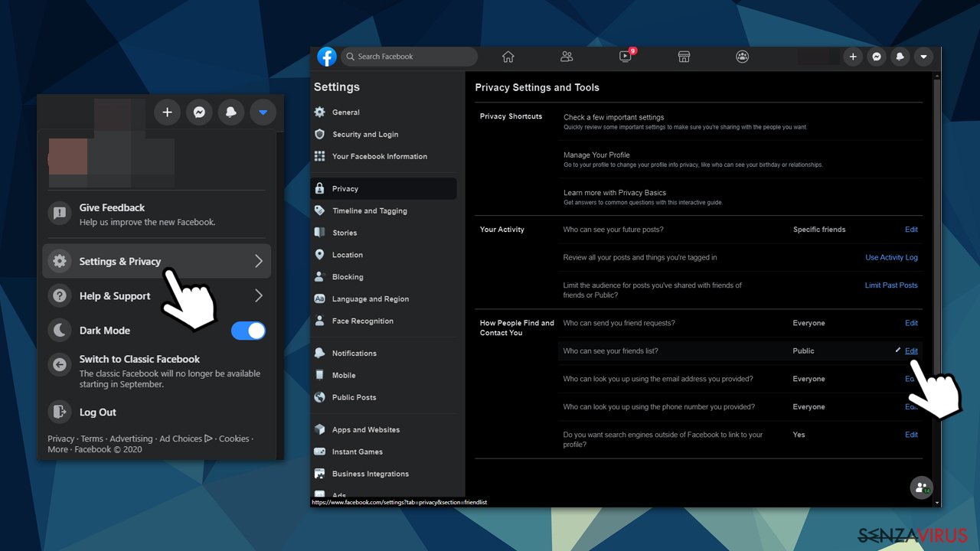Open Timeline and Tagging settings
980x551 pixels.
coord(383,211)
